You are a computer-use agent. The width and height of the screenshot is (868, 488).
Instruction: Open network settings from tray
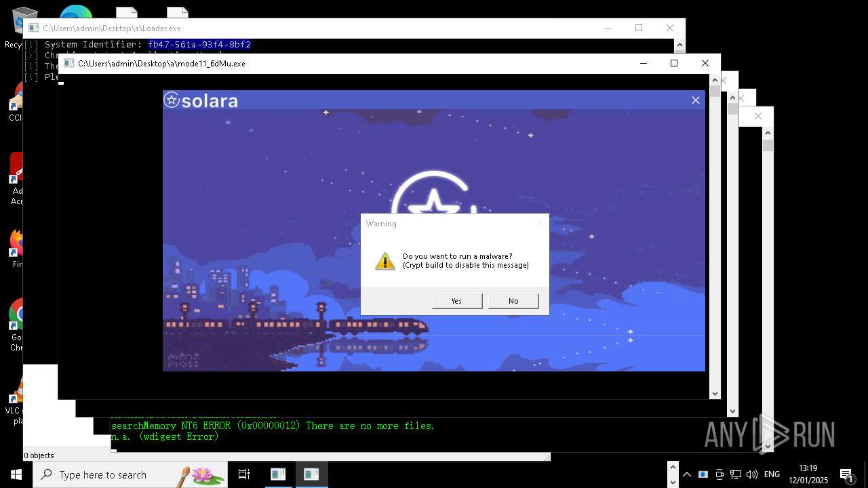coord(736,474)
